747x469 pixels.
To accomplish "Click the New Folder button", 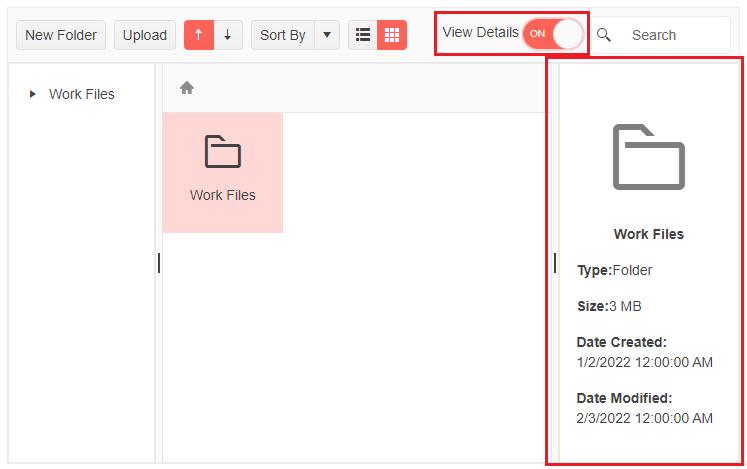I will tap(61, 35).
